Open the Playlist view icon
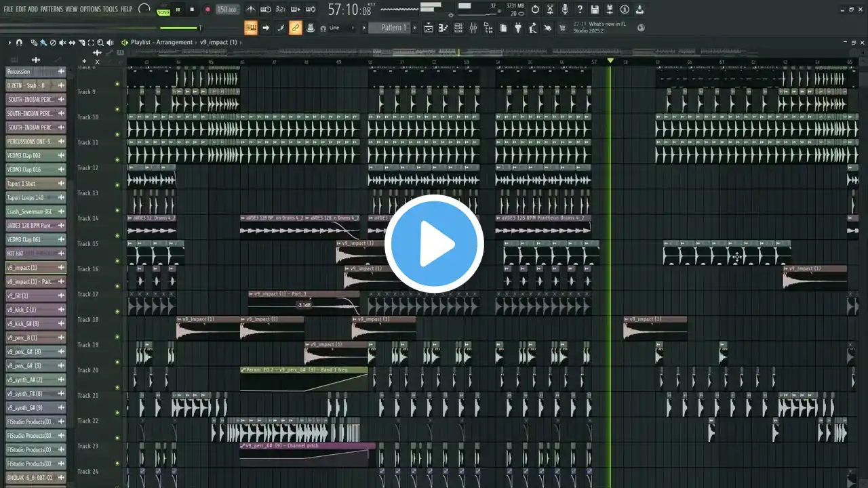868x488 pixels. tap(429, 28)
